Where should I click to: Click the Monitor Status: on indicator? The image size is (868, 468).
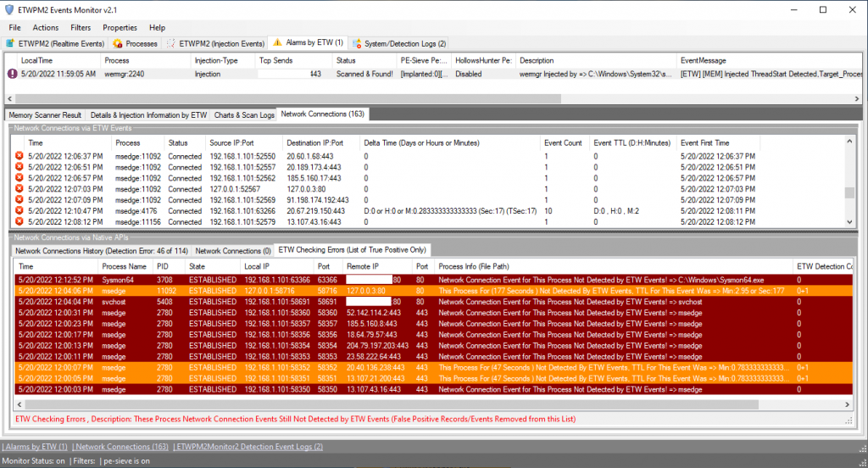tap(33, 461)
